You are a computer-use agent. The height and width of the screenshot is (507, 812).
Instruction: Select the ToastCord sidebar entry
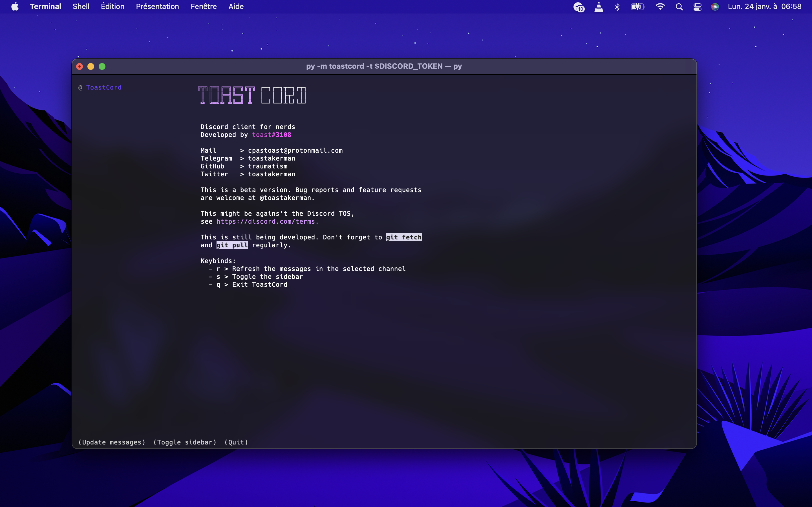coord(104,87)
